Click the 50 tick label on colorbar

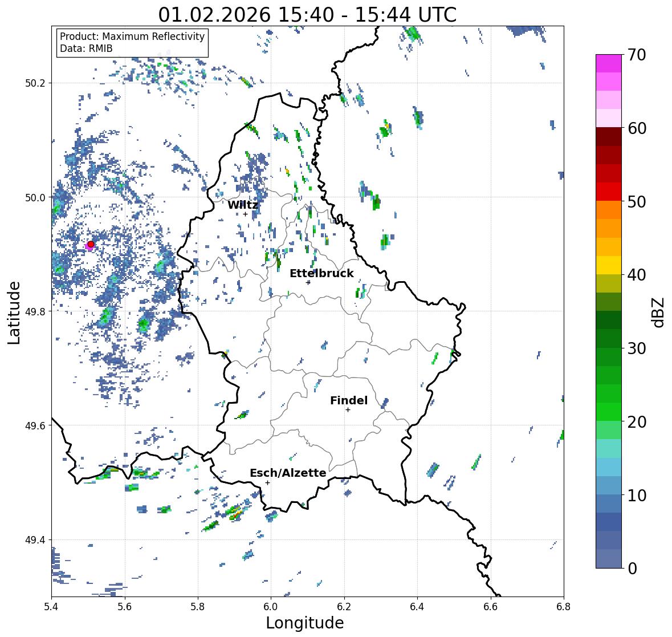tap(637, 201)
